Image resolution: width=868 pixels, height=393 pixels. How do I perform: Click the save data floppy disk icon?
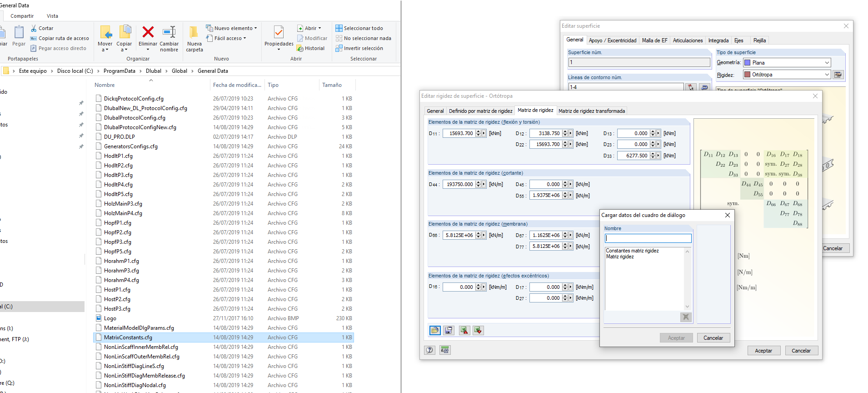[x=449, y=330]
